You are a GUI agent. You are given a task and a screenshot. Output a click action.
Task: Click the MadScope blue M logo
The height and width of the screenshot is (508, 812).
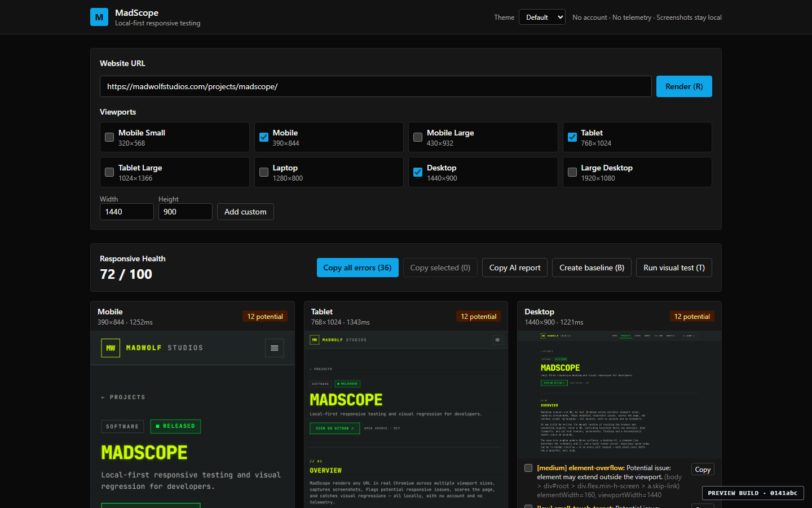click(x=99, y=17)
